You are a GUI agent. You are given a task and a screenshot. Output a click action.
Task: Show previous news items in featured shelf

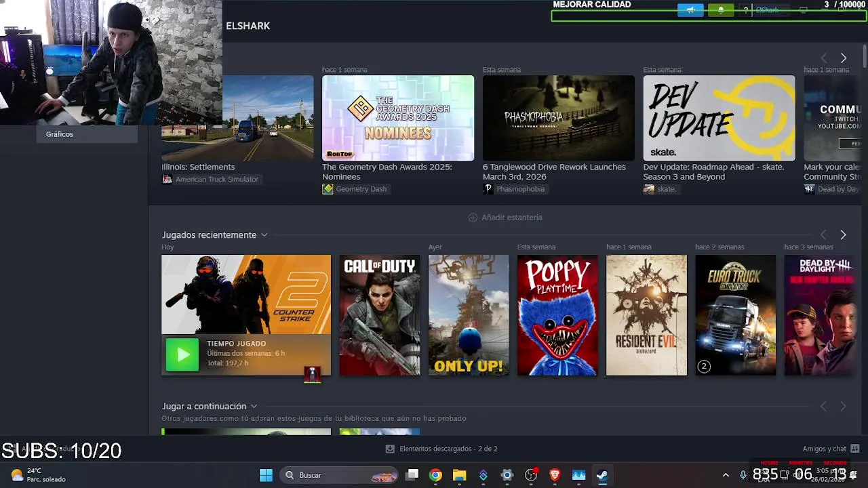tap(824, 58)
